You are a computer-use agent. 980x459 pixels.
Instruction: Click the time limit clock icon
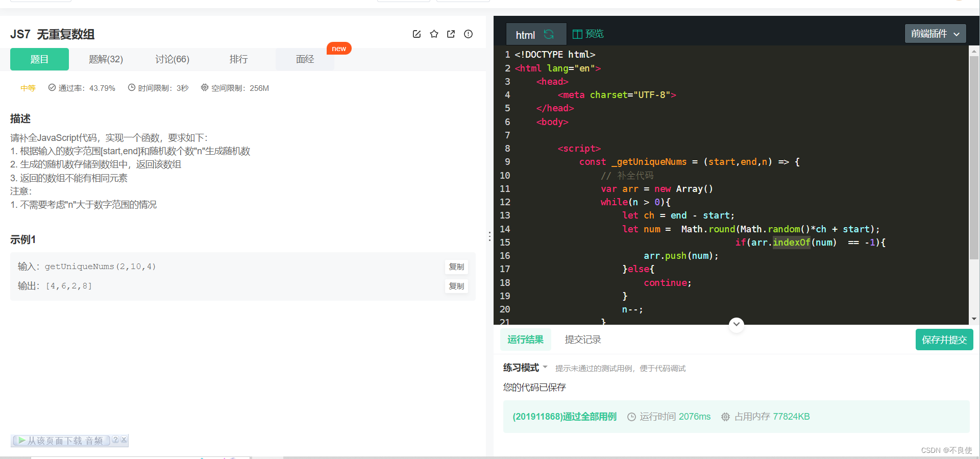pos(132,88)
